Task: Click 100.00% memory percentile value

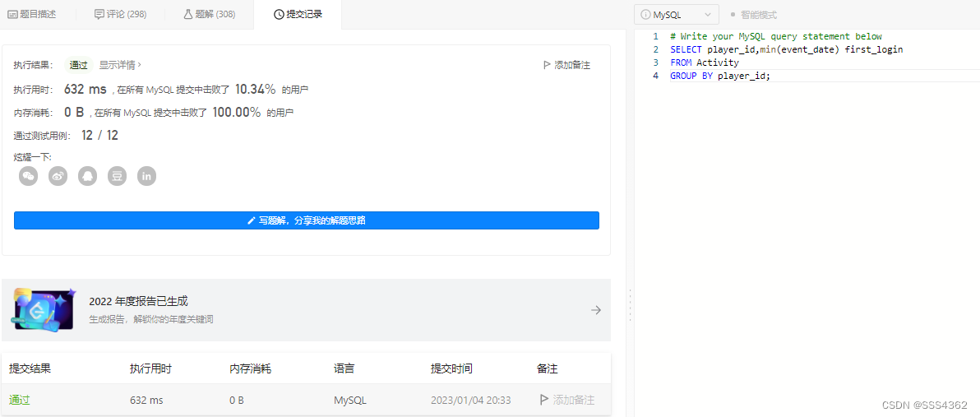Action: 237,113
